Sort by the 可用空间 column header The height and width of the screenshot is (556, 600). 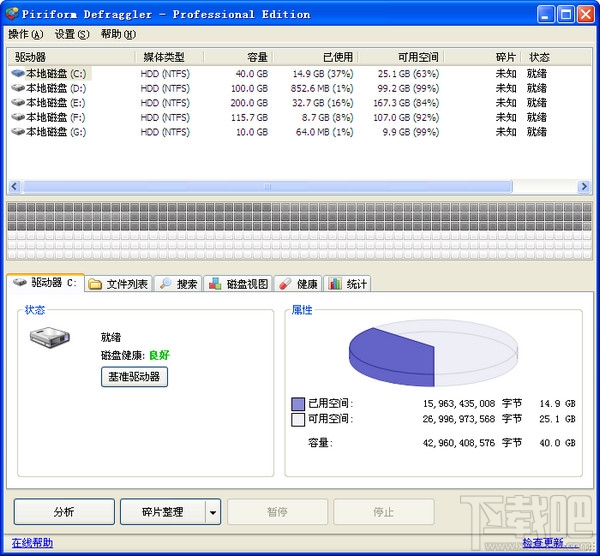click(401, 57)
